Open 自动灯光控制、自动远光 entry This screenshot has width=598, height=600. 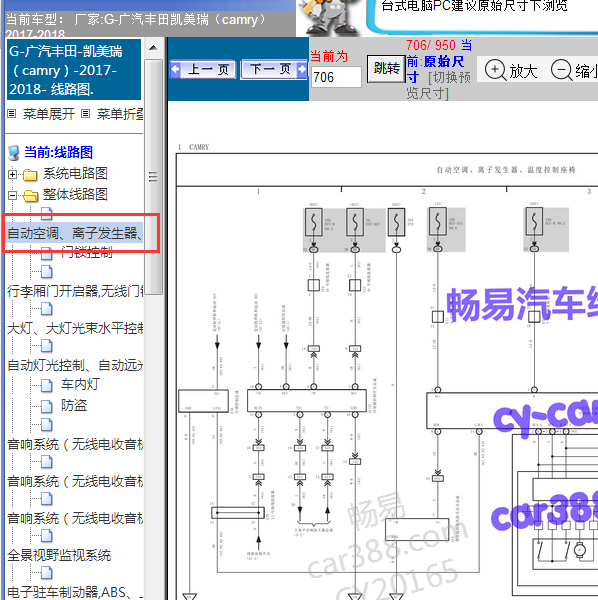point(75,365)
